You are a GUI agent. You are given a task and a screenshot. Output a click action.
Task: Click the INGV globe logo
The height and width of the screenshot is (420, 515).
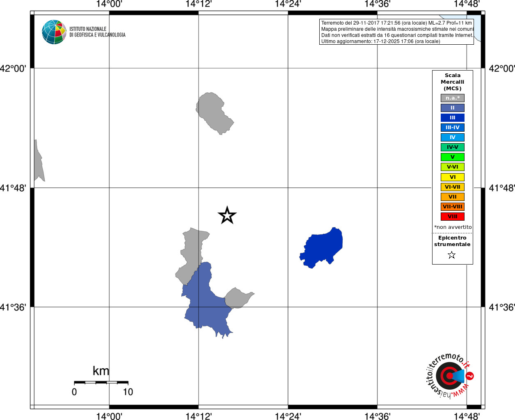click(54, 32)
